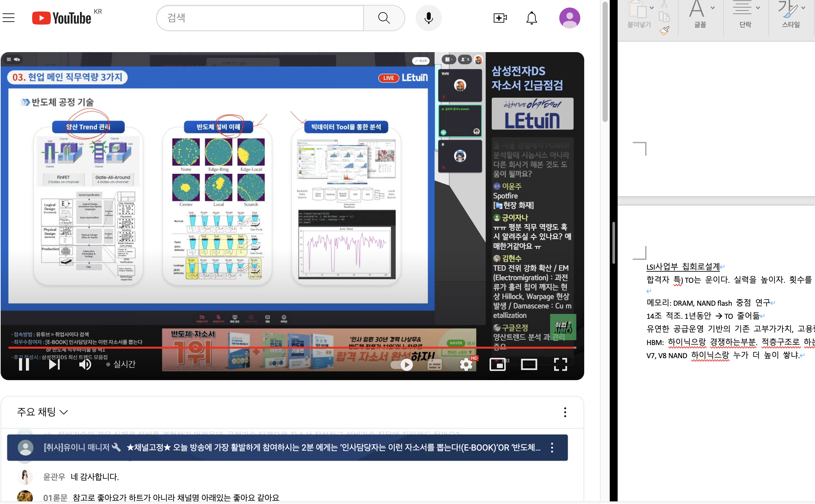Click the 합격자 특) line in Word

click(x=729, y=280)
